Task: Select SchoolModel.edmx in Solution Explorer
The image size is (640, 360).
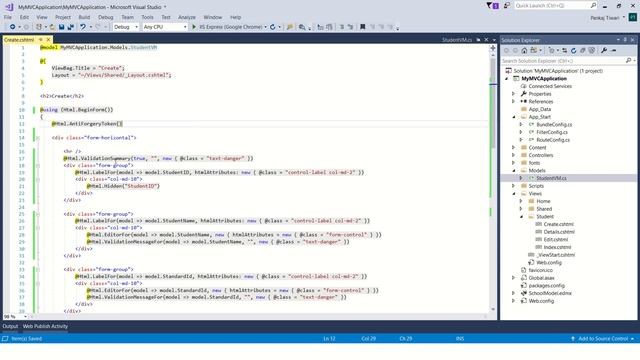Action: pos(550,293)
